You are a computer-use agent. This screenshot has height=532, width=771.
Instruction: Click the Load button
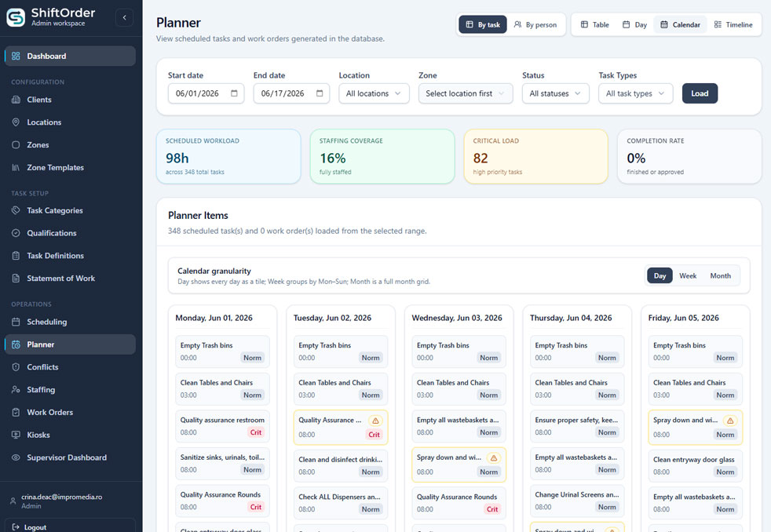pyautogui.click(x=700, y=93)
